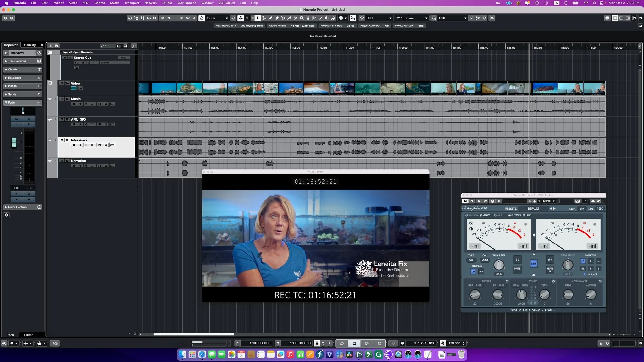The width and height of the screenshot is (644, 362).
Task: Activate the transport cycle loop button
Action: coord(342,343)
